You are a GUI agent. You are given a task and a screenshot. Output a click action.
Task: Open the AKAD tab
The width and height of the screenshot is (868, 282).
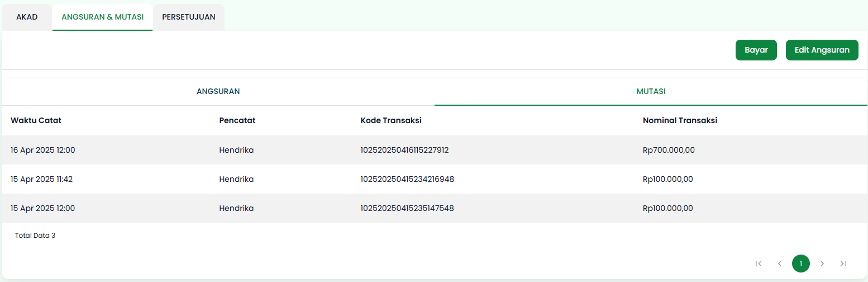[27, 17]
